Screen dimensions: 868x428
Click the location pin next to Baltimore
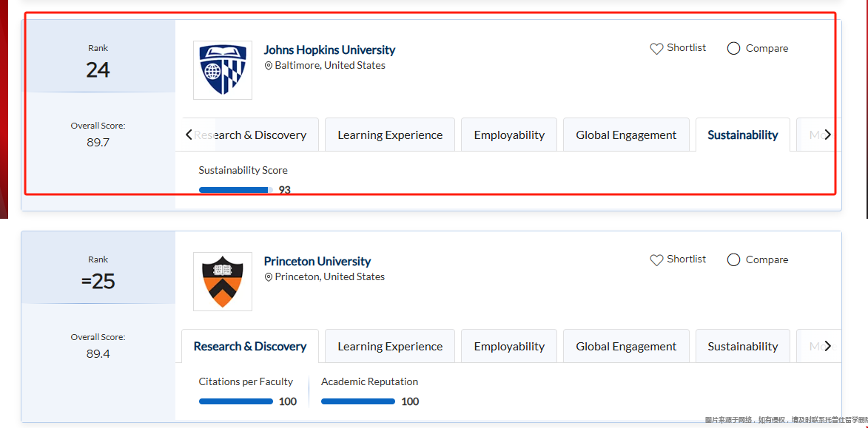pyautogui.click(x=269, y=66)
